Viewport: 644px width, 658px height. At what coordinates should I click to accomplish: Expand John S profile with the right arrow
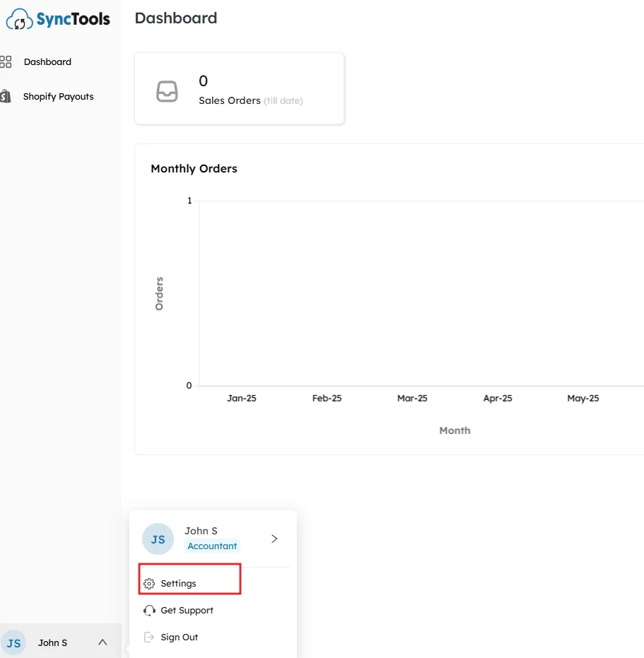[x=274, y=539]
